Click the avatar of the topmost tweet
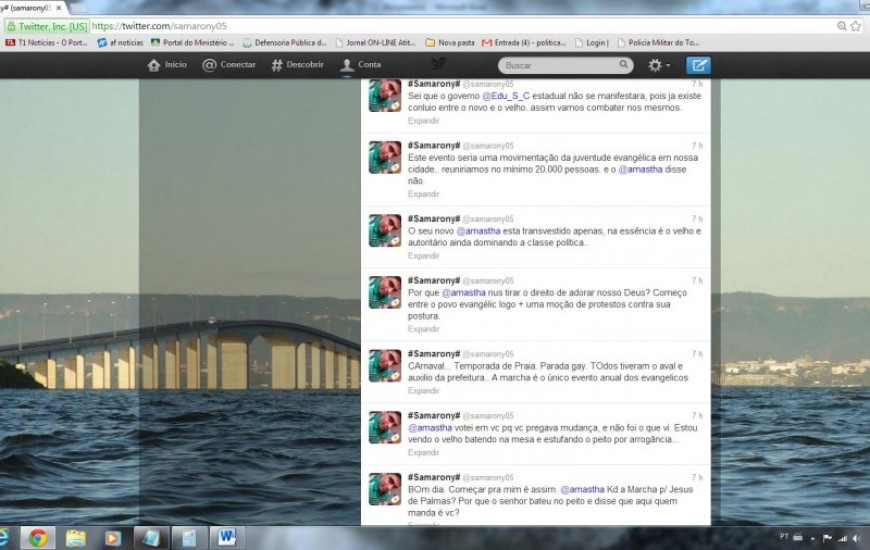 pos(385,96)
